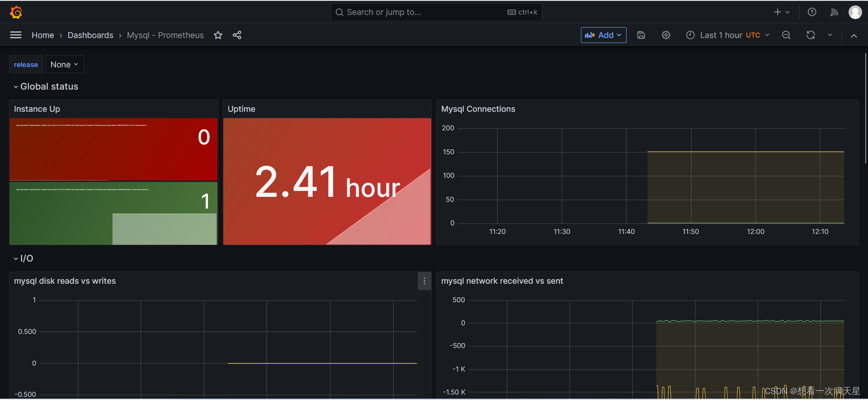Click the Grafana logo
The width and height of the screenshot is (868, 400).
coord(16,12)
